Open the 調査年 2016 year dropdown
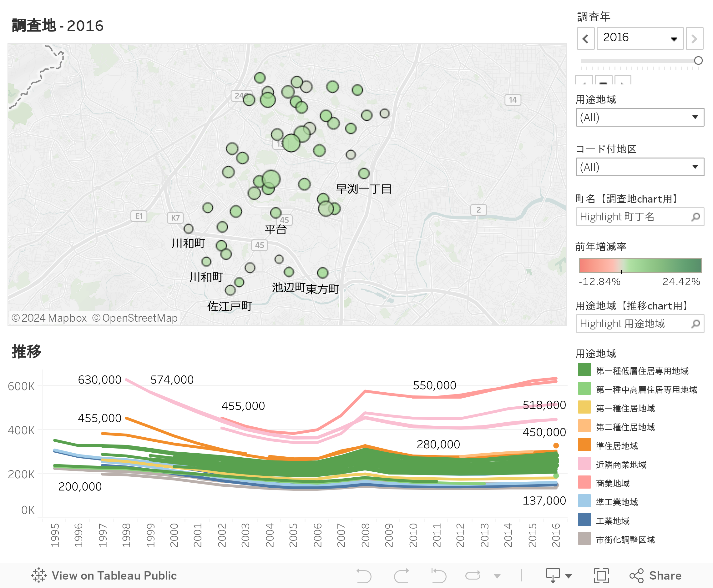This screenshot has height=588, width=713. tap(640, 39)
